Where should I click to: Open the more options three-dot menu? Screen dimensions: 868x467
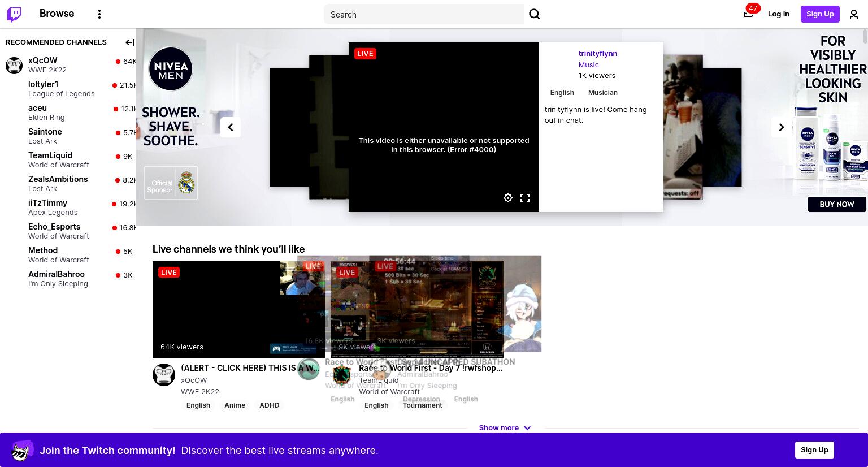click(x=99, y=14)
